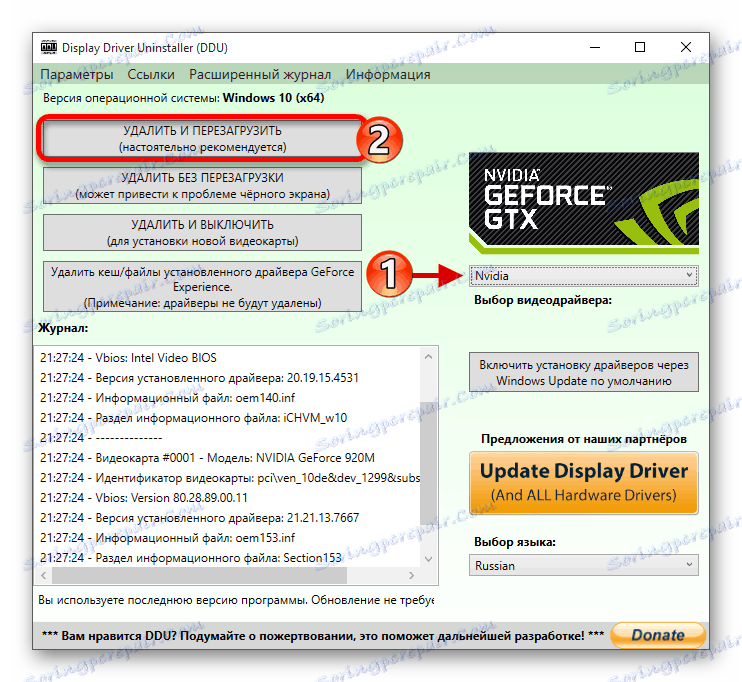
Task: Click the log scroll right arrow
Action: coord(411,576)
